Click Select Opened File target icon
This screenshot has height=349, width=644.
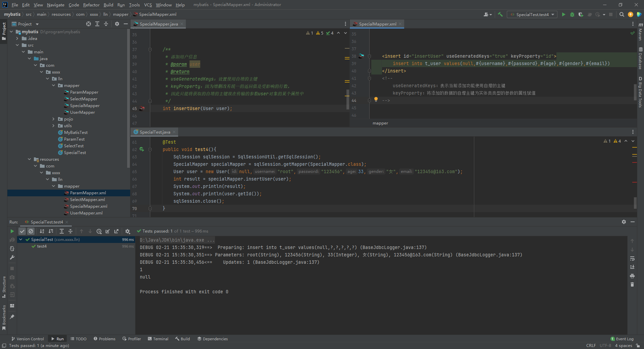tap(89, 24)
